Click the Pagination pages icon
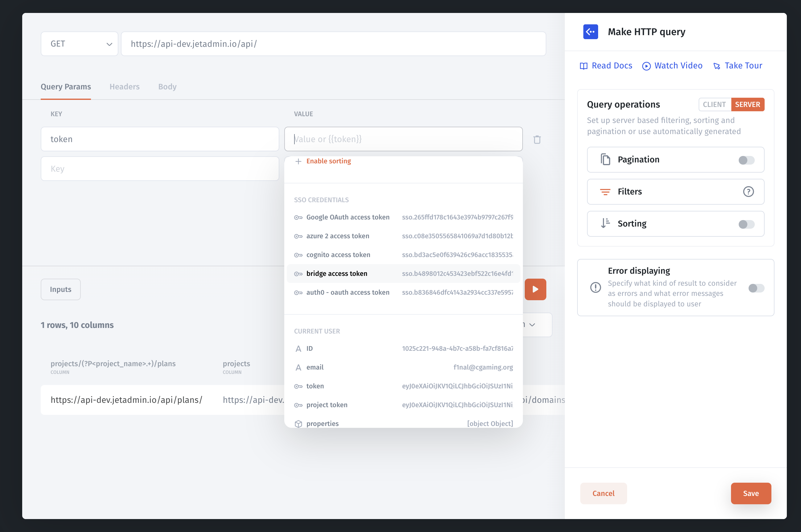The image size is (801, 532). point(605,159)
